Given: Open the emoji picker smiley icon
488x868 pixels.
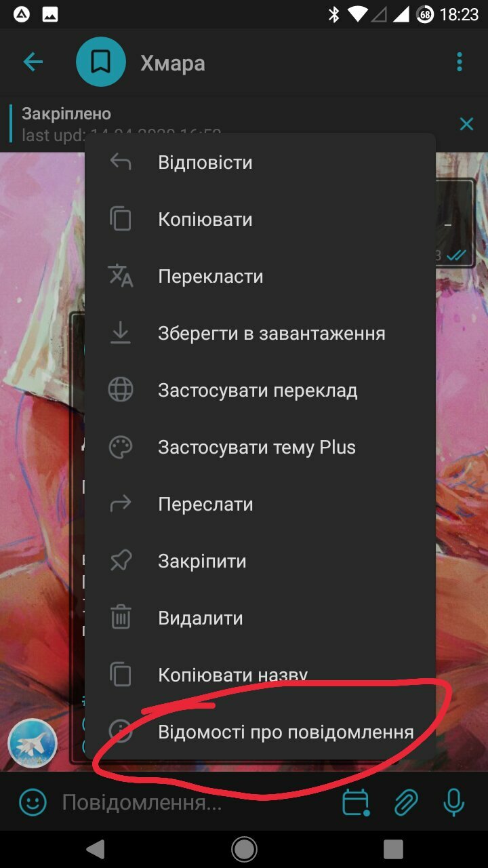Looking at the screenshot, I should (x=33, y=803).
